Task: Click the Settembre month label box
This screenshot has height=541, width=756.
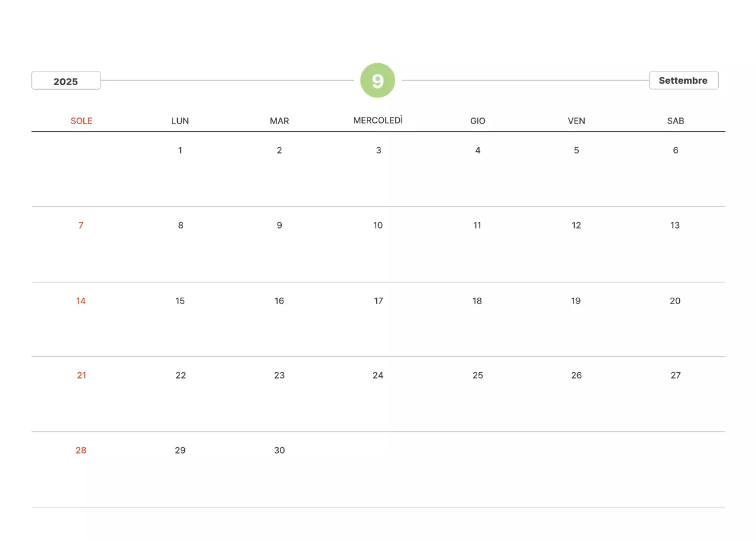Action: [683, 80]
